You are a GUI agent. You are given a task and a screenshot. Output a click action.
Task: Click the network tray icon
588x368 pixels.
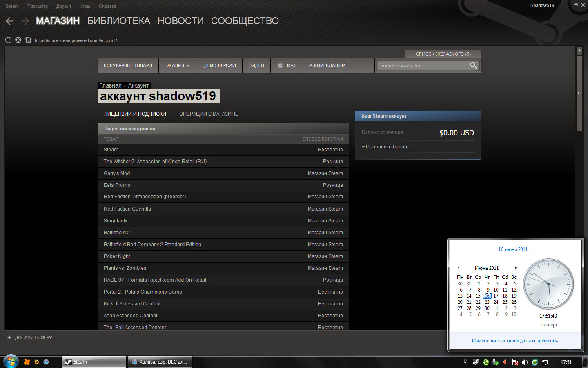pos(544,362)
